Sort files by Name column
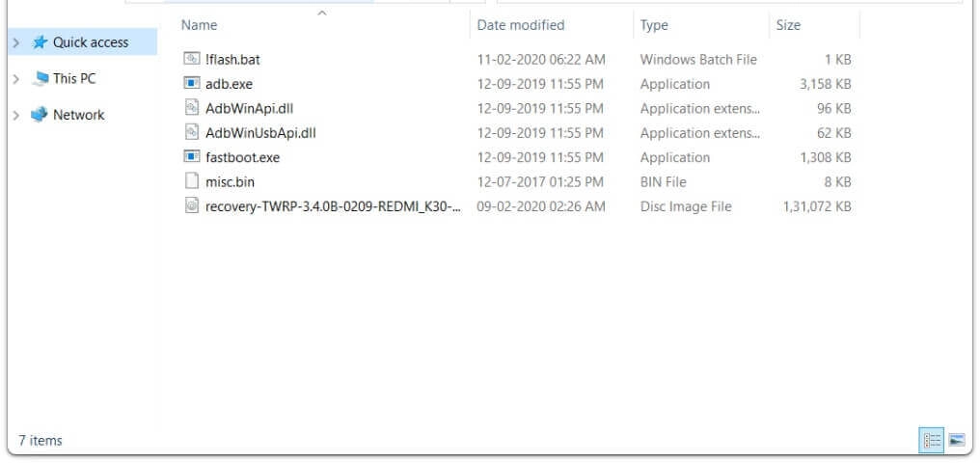 click(200, 25)
